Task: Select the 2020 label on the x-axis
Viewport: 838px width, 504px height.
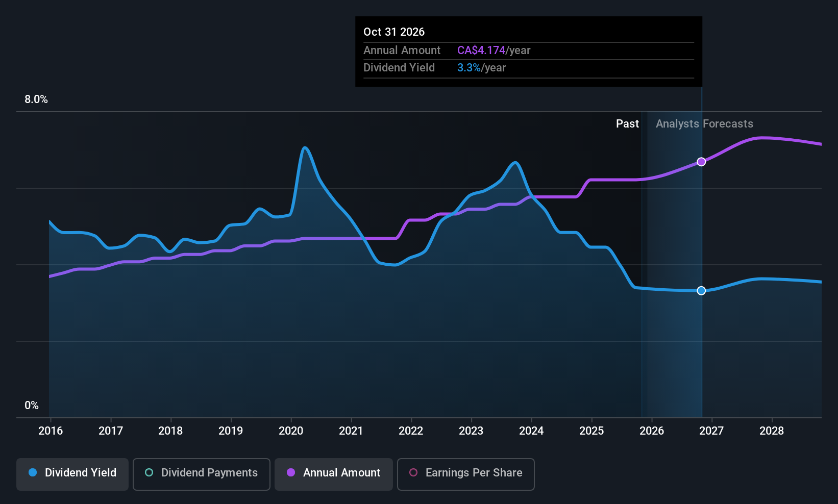Action: point(291,431)
